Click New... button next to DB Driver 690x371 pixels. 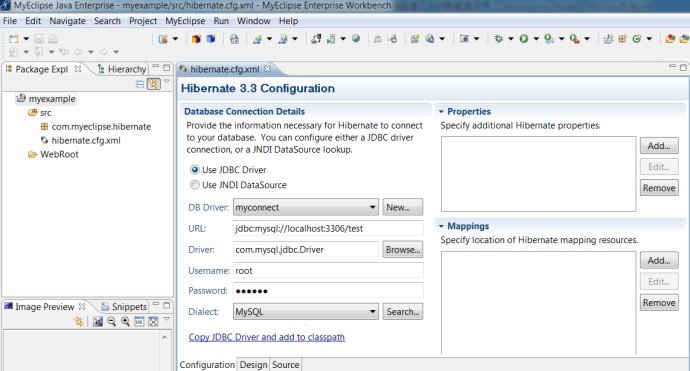point(403,207)
